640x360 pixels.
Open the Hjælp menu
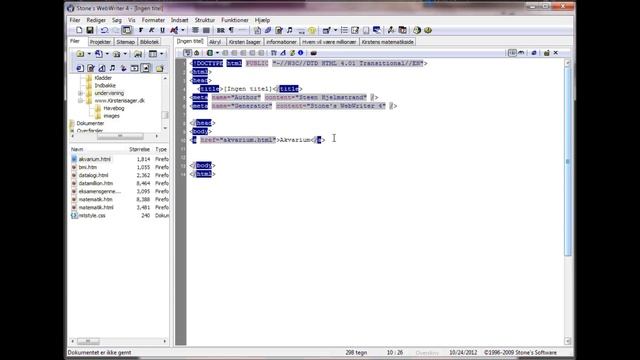click(x=262, y=20)
